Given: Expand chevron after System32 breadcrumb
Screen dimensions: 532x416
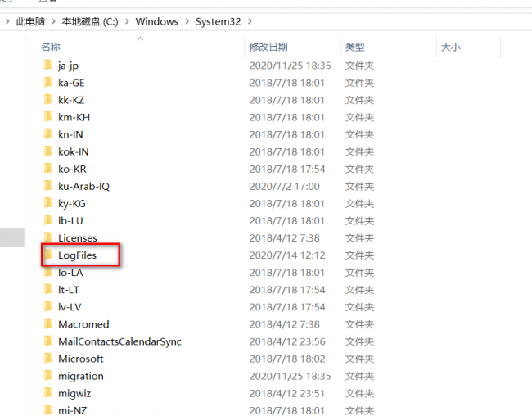Looking at the screenshot, I should click(x=250, y=21).
